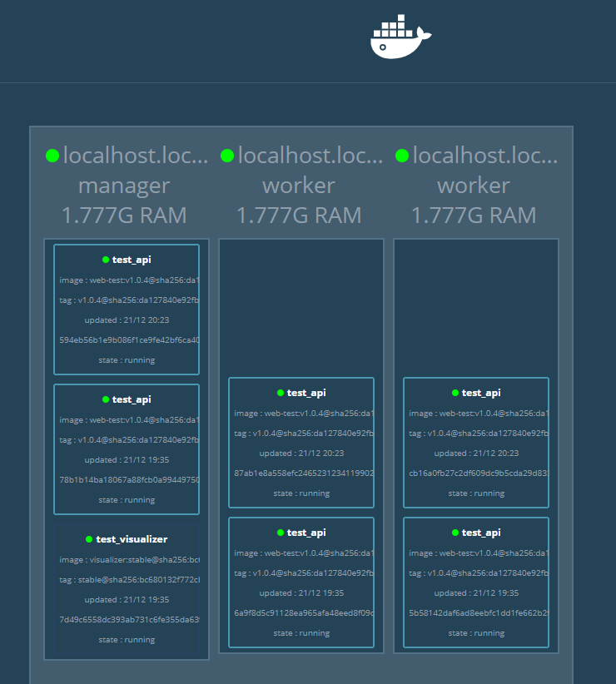
Task: Click the 1.777G RAM text under manager
Action: pyautogui.click(x=124, y=216)
